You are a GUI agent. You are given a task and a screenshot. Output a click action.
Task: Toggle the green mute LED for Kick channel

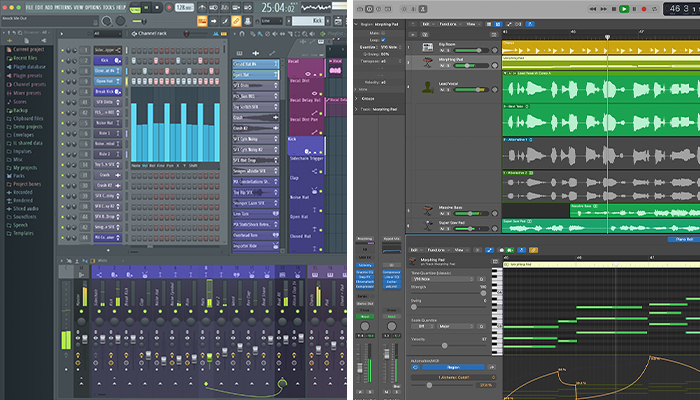click(62, 61)
